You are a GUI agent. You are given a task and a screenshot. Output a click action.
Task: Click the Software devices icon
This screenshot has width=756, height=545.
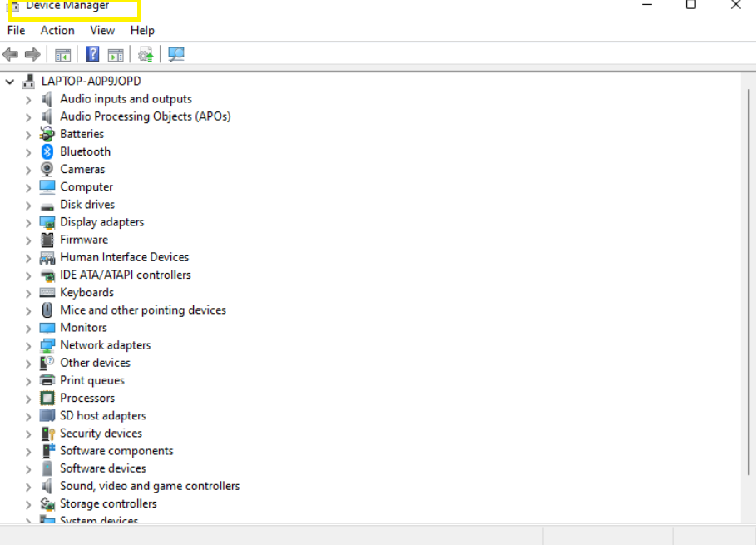(x=47, y=468)
